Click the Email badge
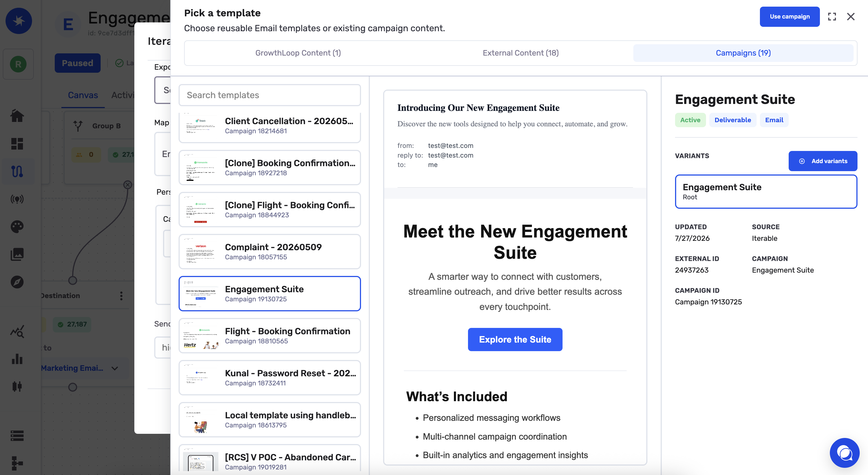 (x=774, y=120)
